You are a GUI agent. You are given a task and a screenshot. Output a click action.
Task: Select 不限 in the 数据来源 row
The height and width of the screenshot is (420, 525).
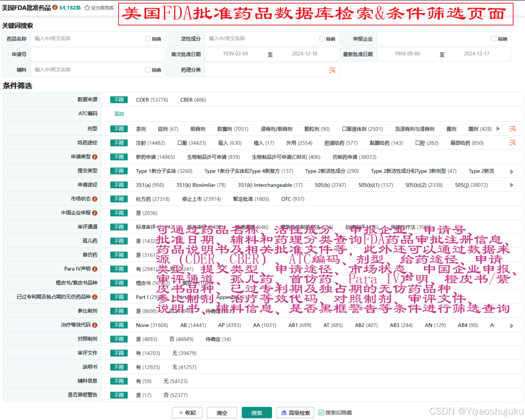(119, 100)
